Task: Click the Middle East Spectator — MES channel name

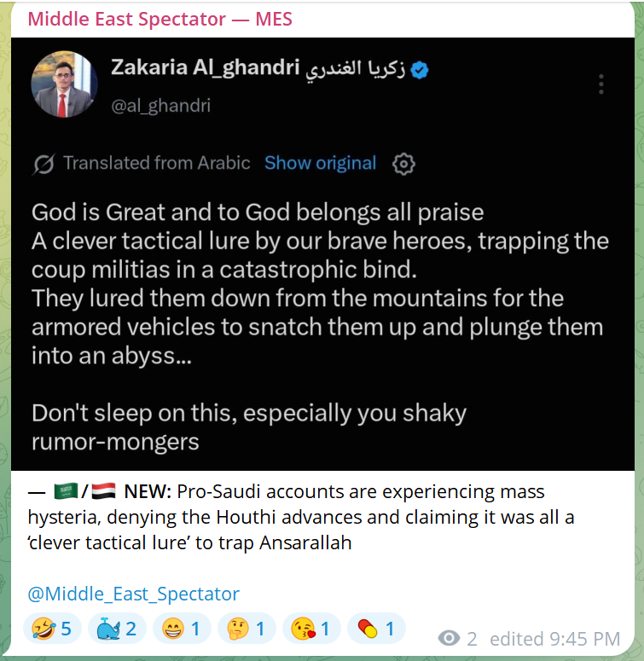Action: (160, 19)
